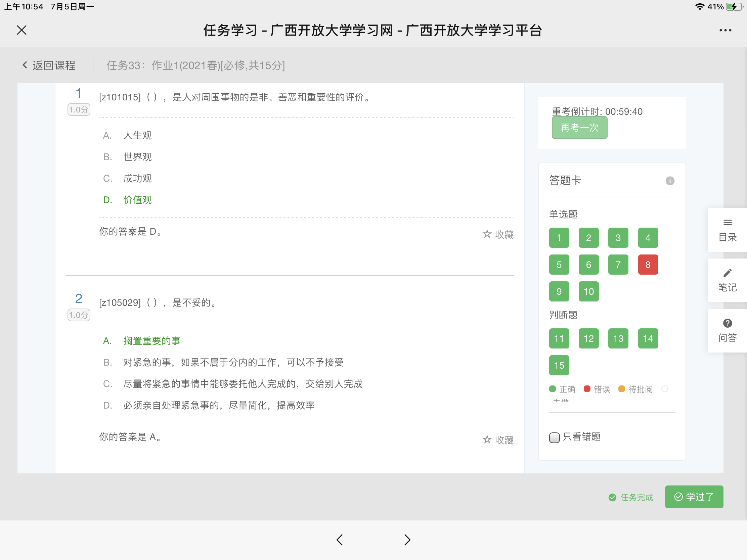Select option D 价值观 in question 1
This screenshot has width=747, height=560.
[x=137, y=200]
